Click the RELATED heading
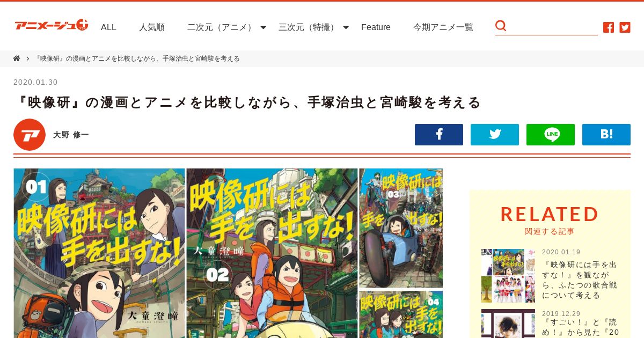This screenshot has height=338, width=644. point(550,214)
